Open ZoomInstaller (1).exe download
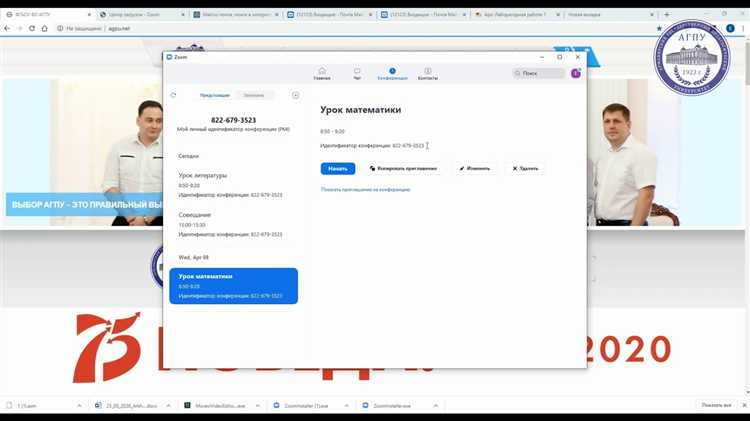 click(x=302, y=406)
